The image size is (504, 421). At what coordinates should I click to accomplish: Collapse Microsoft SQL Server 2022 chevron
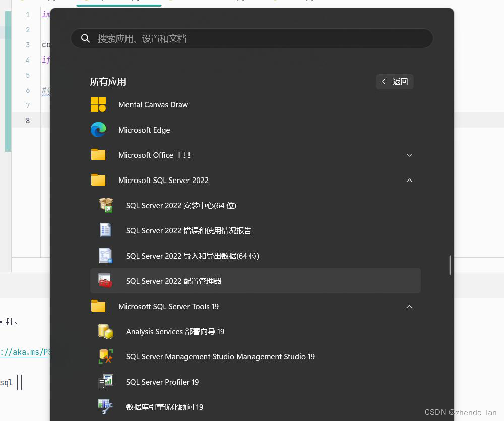pos(409,180)
